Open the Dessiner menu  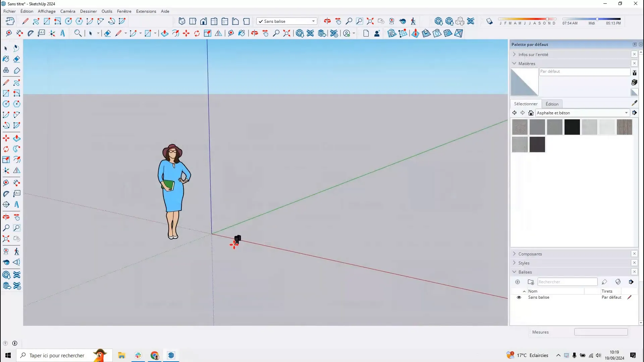pos(89,11)
